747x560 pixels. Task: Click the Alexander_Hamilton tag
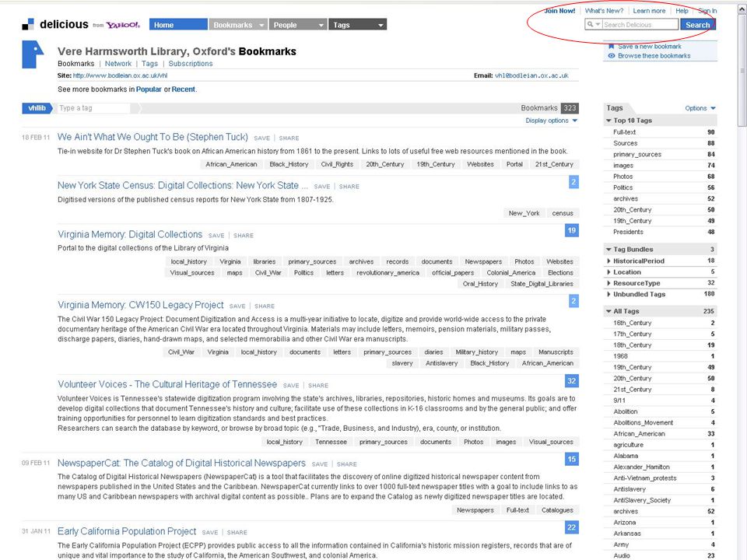click(641, 467)
